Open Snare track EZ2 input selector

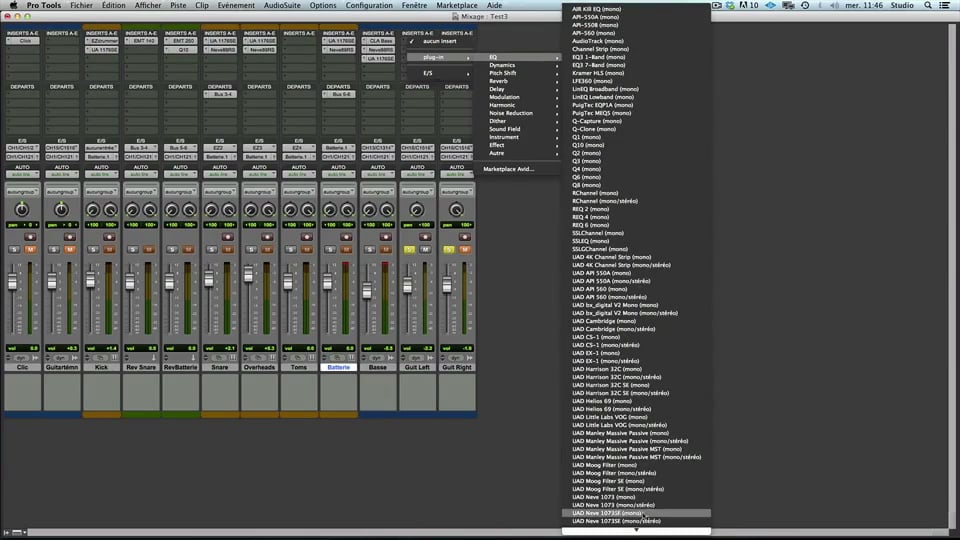[x=219, y=148]
